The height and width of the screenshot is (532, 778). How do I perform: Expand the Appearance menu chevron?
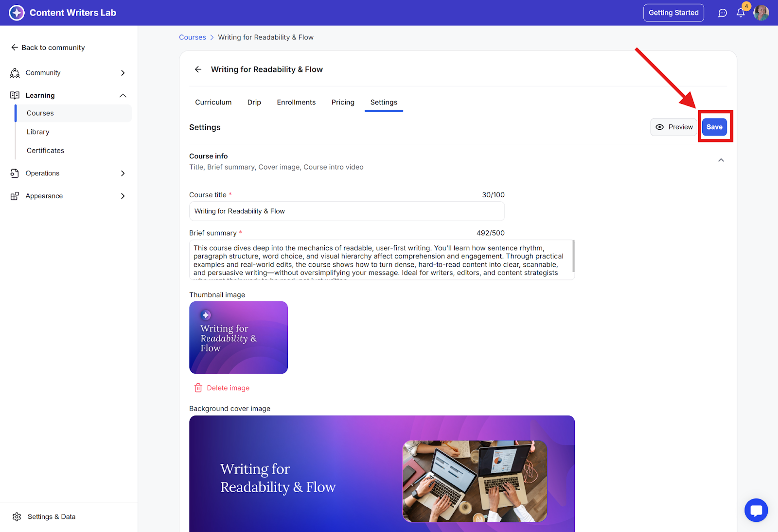123,196
